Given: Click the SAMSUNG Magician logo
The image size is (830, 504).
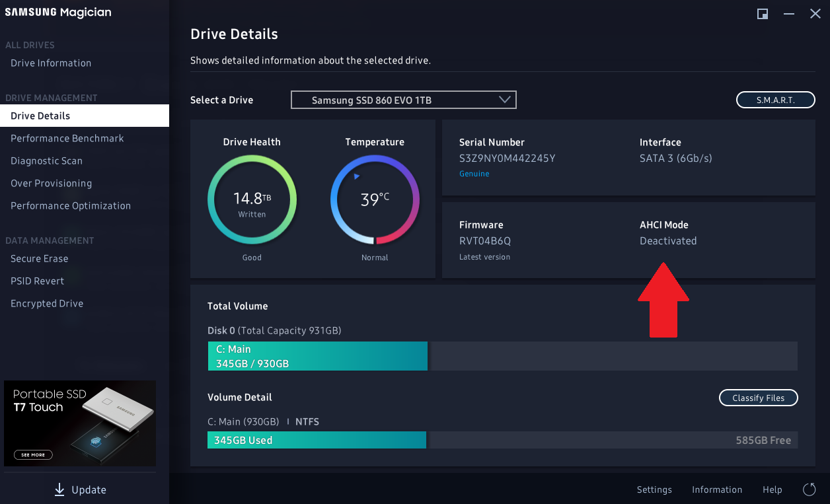Looking at the screenshot, I should coord(58,13).
